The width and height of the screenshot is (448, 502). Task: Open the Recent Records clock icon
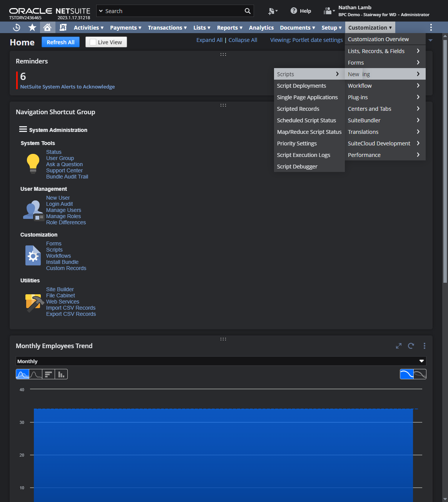click(x=17, y=27)
